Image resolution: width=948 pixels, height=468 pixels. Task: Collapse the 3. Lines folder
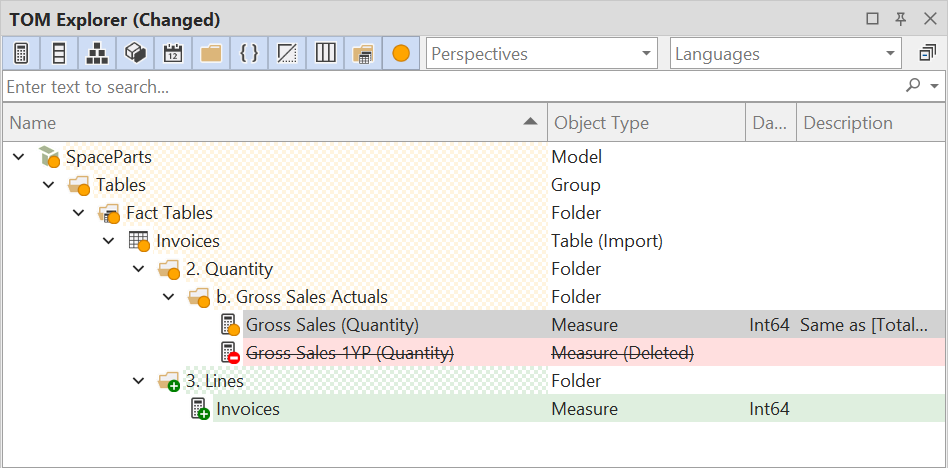(139, 381)
